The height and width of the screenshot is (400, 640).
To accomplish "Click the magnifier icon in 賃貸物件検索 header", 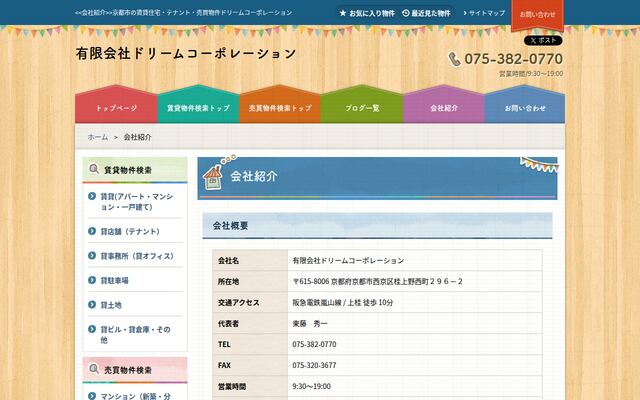I will (94, 169).
